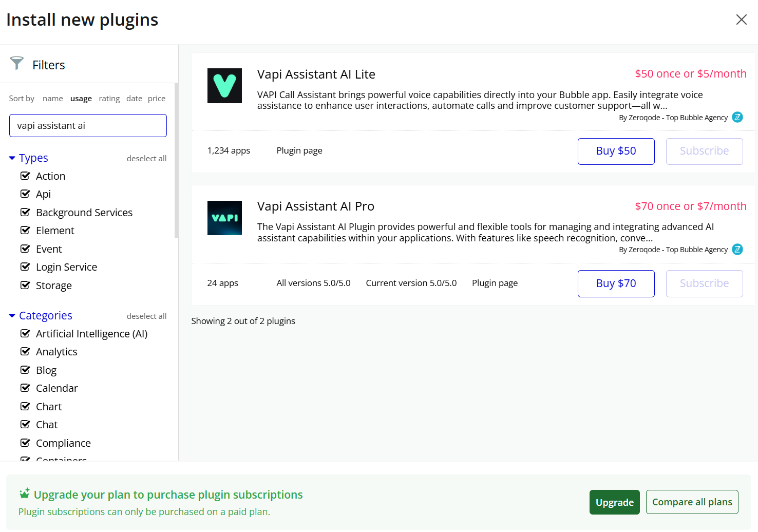Sort plugins by rating
Screen dimensions: 758x532
pyautogui.click(x=109, y=99)
